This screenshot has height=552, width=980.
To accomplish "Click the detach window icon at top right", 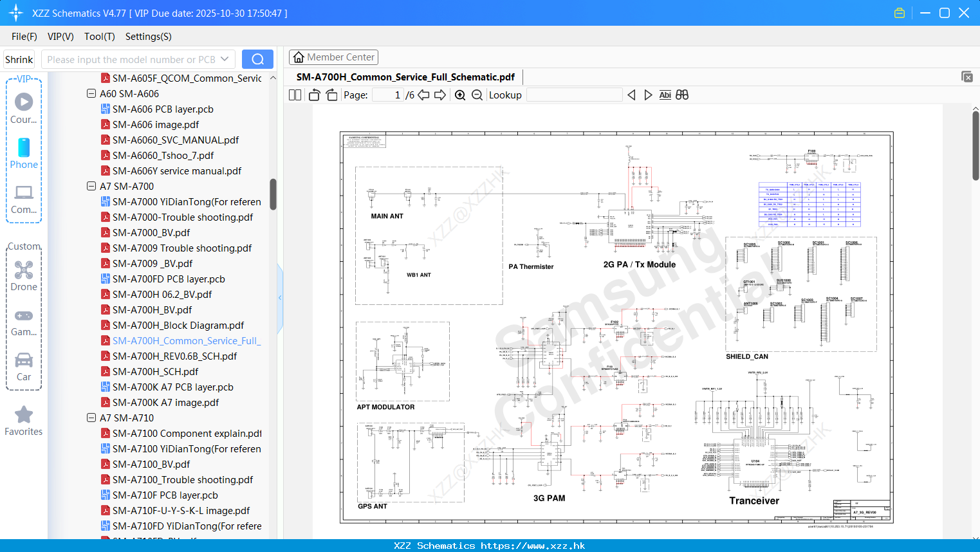I will pyautogui.click(x=967, y=77).
